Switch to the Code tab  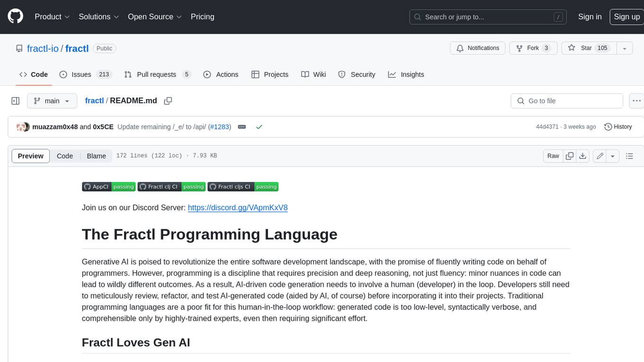tap(34, 74)
